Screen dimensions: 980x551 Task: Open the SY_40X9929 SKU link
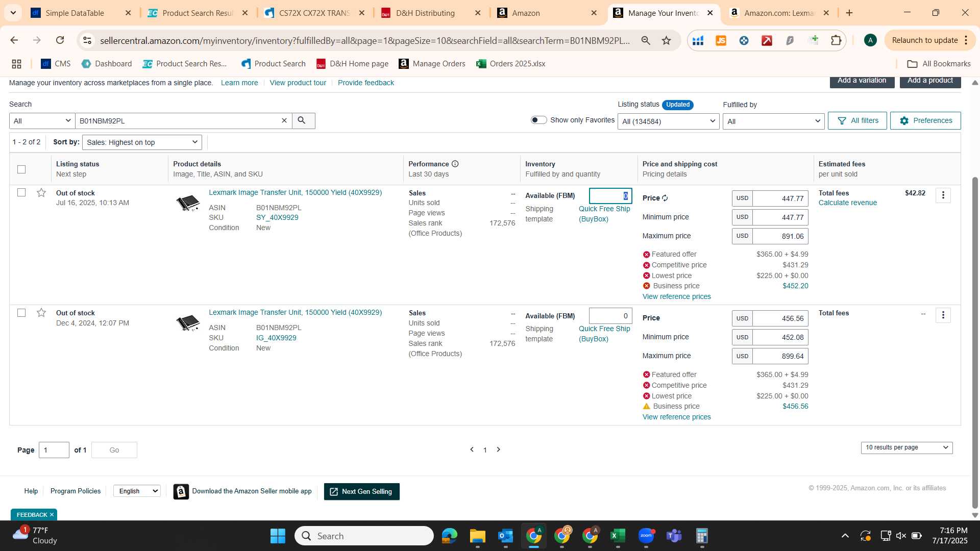[277, 217]
